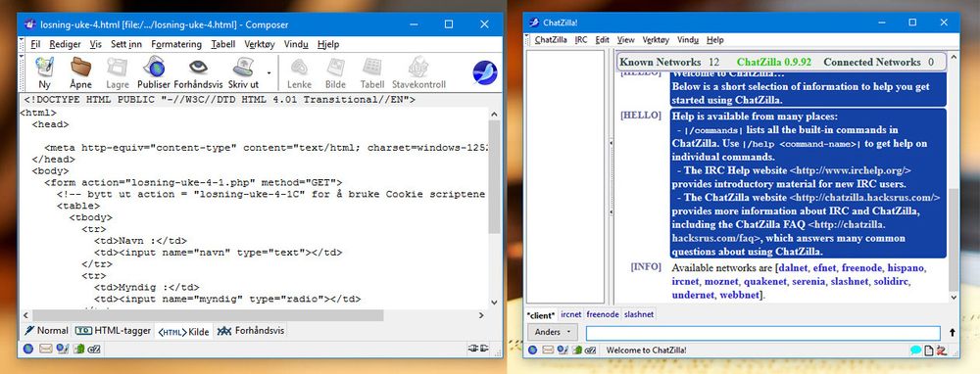Click Address Book icon in ChatZilla status bar
Image resolution: width=980 pixels, height=374 pixels.
click(x=577, y=351)
